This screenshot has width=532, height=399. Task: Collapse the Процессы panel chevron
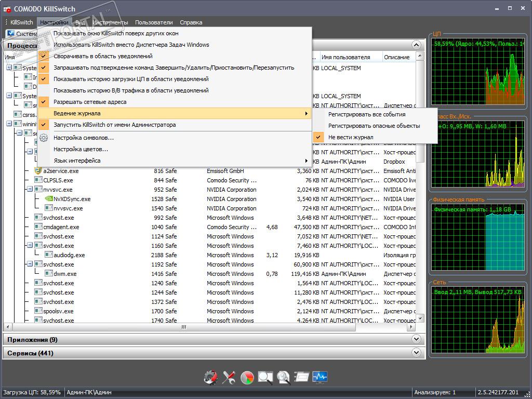[416, 45]
